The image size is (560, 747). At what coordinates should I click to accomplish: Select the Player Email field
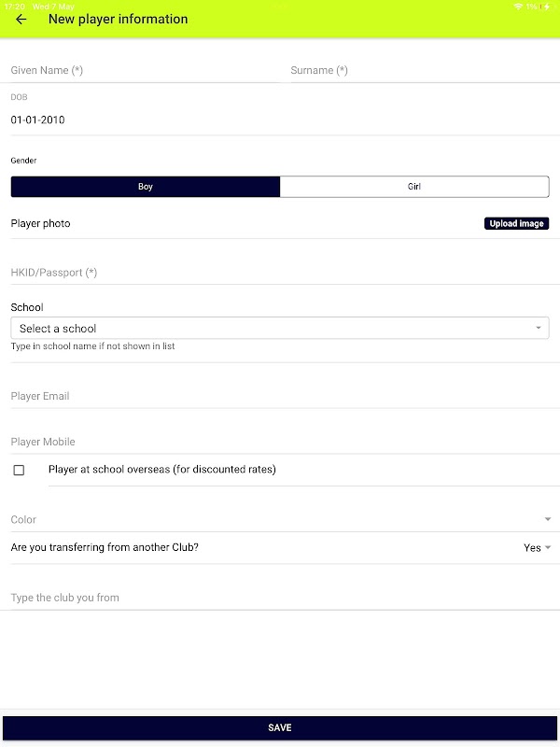279,396
